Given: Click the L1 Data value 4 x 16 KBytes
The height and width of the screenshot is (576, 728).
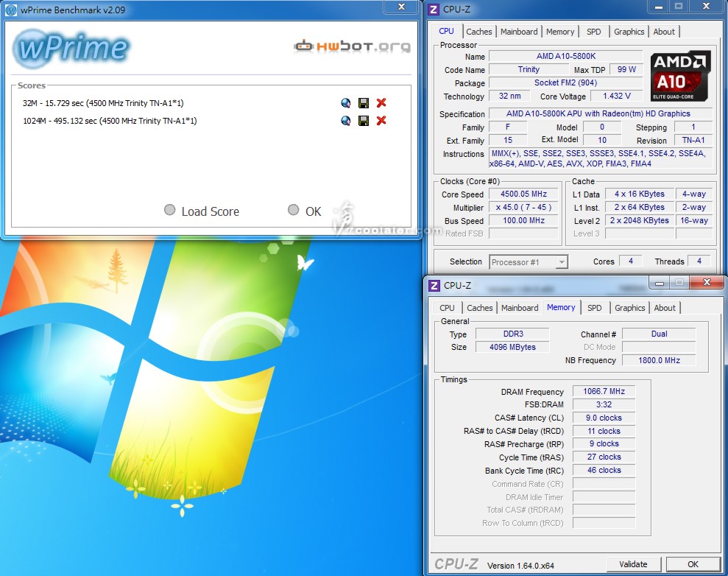Looking at the screenshot, I should tap(640, 194).
